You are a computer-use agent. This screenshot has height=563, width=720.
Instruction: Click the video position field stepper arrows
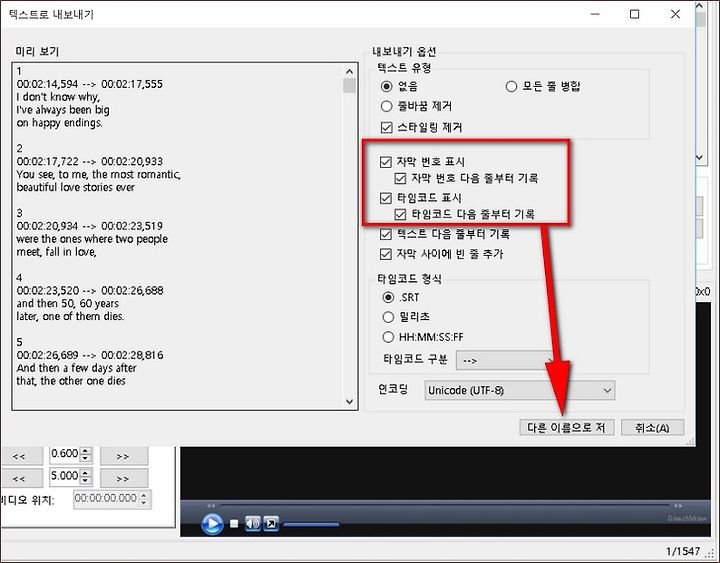click(x=144, y=499)
